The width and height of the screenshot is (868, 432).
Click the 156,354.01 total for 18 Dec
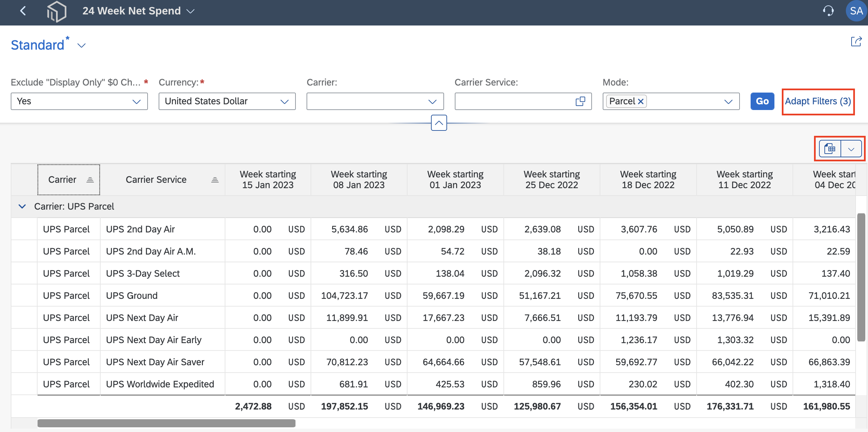[634, 407]
